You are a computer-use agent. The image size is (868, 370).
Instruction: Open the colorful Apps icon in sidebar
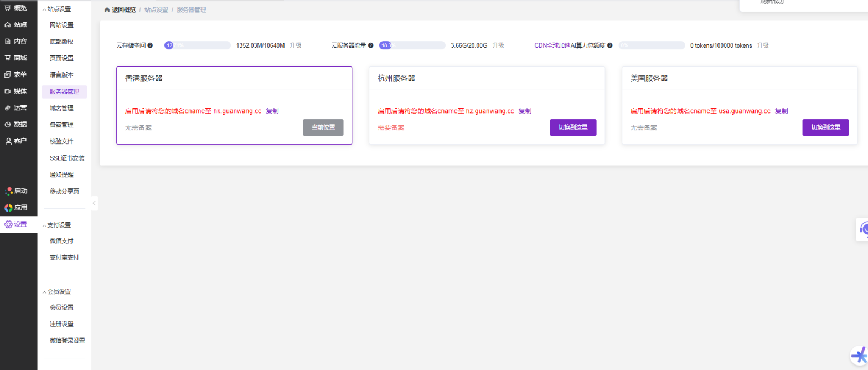tap(8, 208)
